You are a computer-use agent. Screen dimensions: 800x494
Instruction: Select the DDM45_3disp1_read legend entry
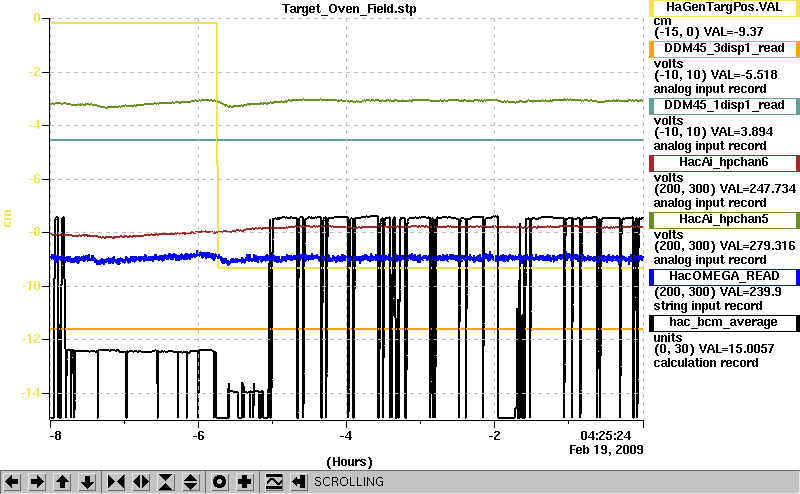coord(724,48)
